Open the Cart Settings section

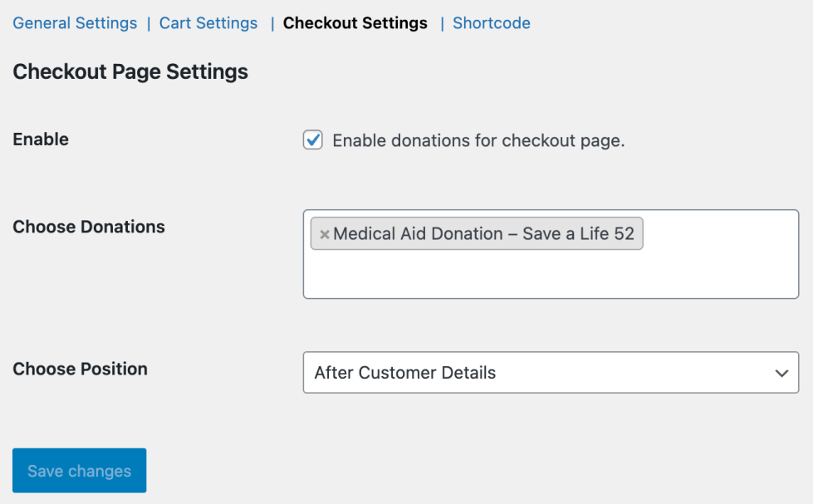pyautogui.click(x=208, y=22)
